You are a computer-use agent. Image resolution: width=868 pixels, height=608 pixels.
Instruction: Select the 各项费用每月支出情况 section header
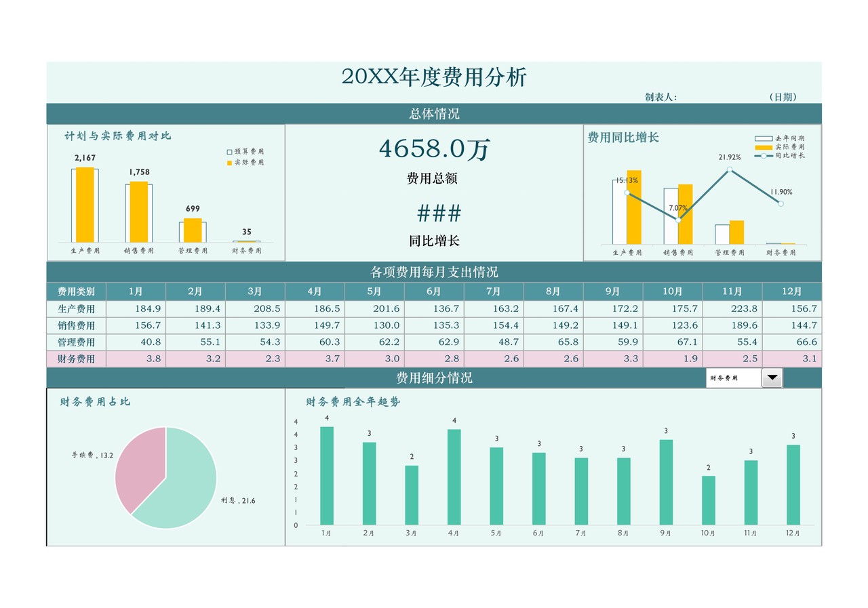click(x=434, y=270)
